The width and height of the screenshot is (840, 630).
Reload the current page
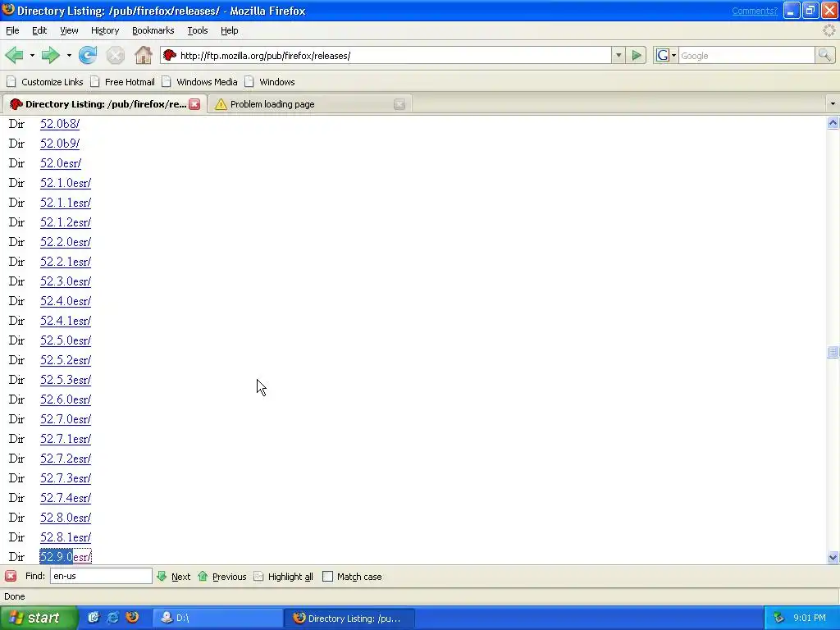pos(88,55)
